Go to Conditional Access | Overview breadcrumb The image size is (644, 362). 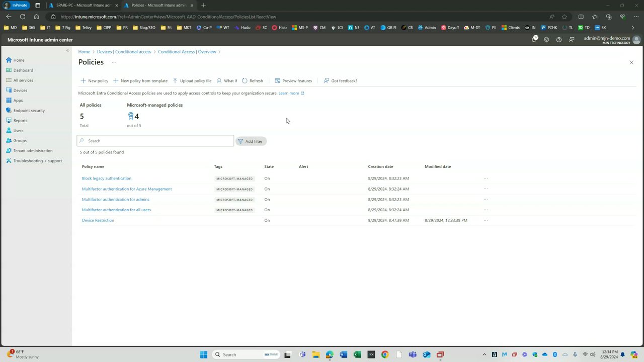point(187,52)
